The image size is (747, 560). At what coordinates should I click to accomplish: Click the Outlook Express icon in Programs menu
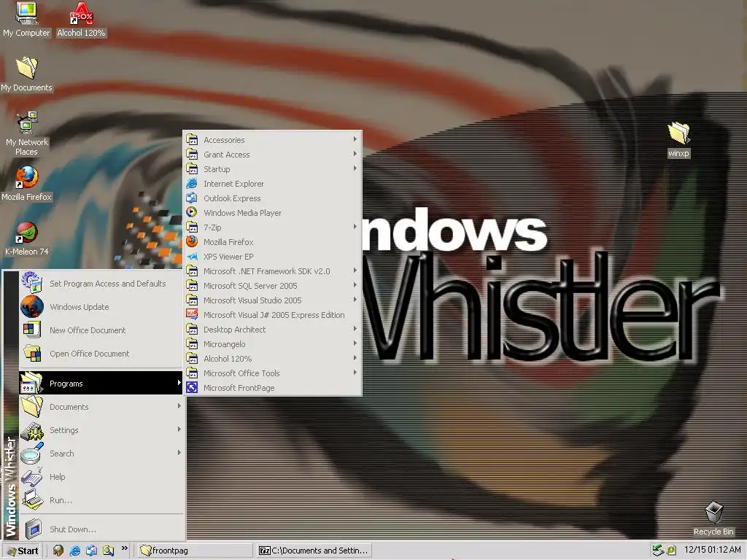point(192,198)
